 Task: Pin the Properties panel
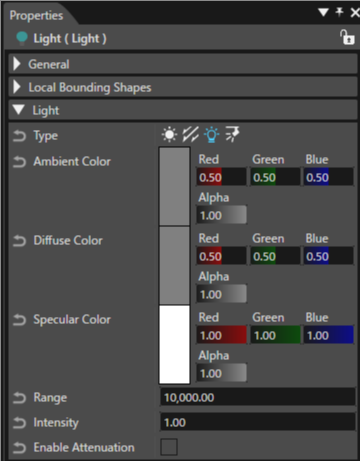(x=339, y=12)
